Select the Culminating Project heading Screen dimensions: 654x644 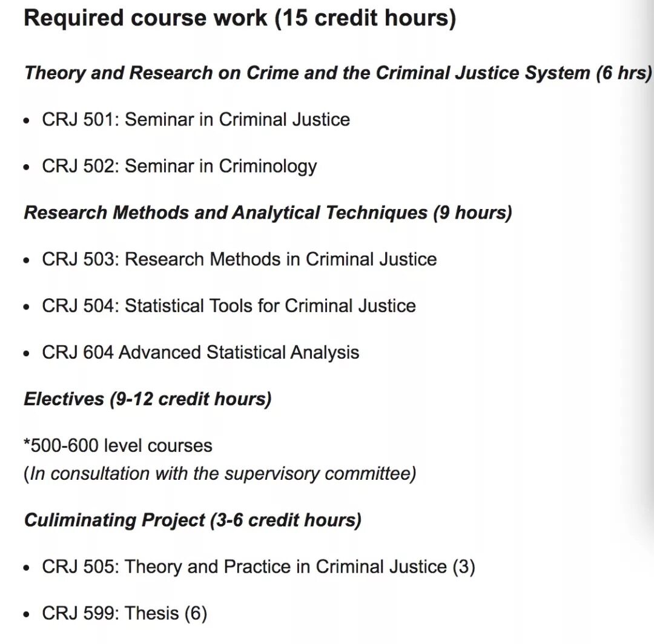[x=193, y=520]
